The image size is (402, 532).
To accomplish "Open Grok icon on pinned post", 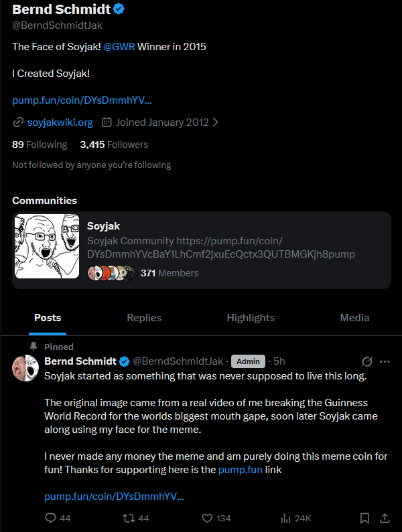I will [366, 361].
